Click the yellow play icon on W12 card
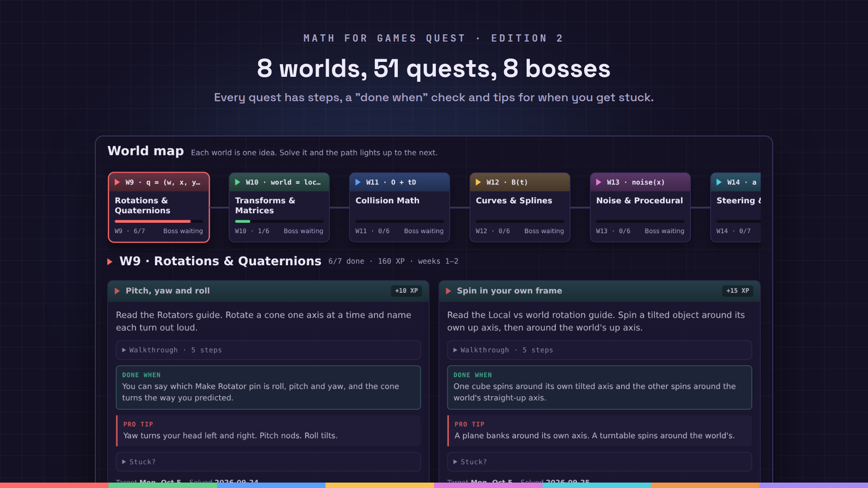This screenshot has width=868, height=488. click(x=478, y=182)
